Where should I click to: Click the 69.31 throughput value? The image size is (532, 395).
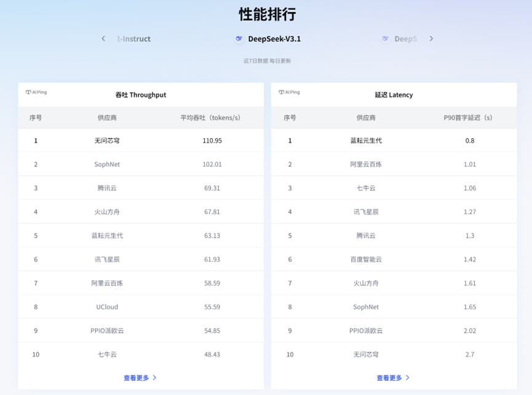pos(212,188)
